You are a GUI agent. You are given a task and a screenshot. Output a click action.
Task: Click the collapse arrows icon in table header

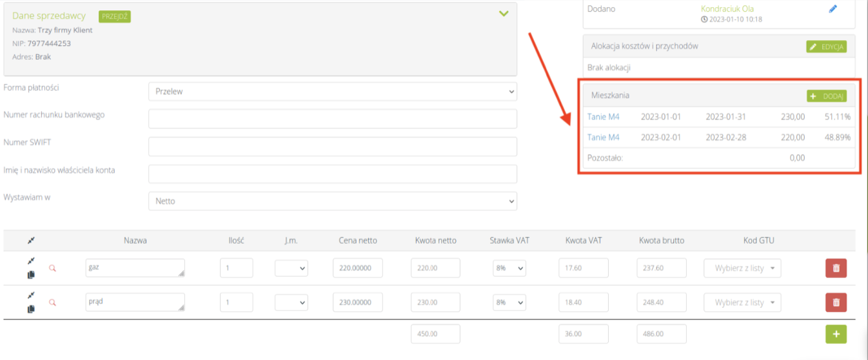click(31, 241)
